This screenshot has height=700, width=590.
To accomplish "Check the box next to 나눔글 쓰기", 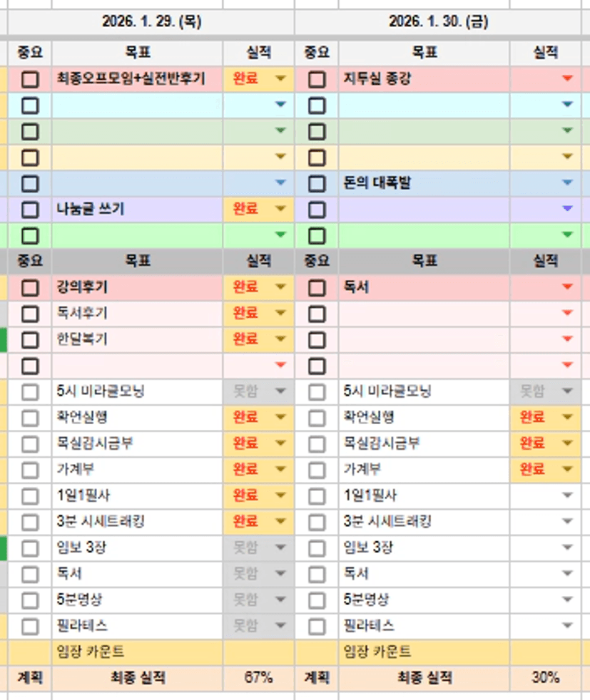I will click(x=30, y=210).
